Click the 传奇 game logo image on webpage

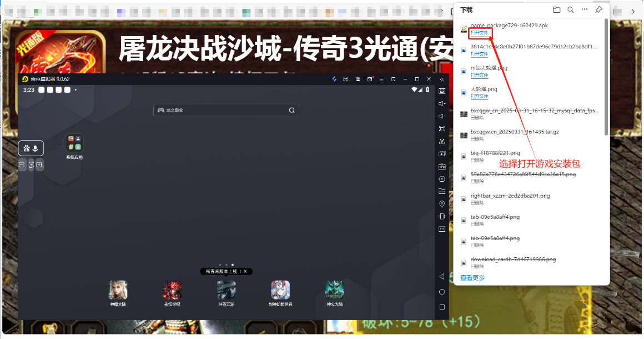point(60,52)
